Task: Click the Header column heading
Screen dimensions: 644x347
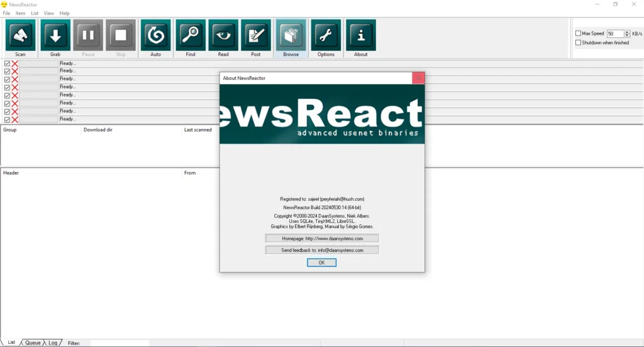Action: coord(91,173)
